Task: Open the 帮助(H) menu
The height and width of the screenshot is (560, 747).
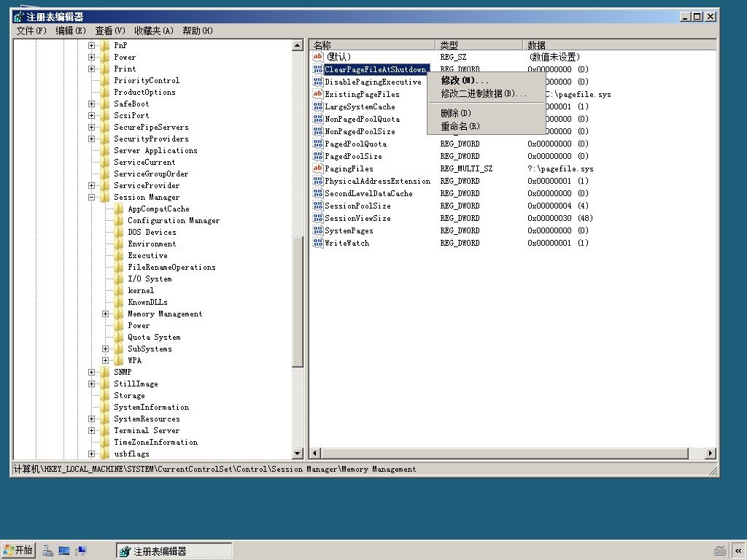Action: 197,31
